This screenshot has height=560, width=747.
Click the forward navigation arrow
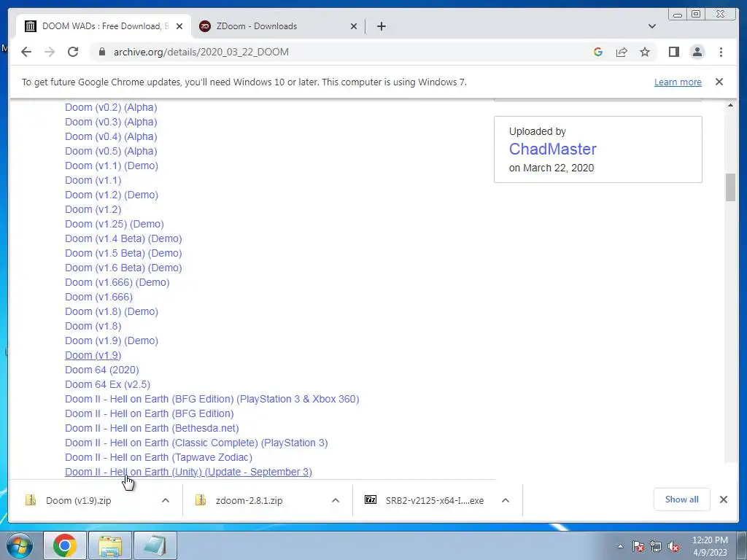[50, 52]
